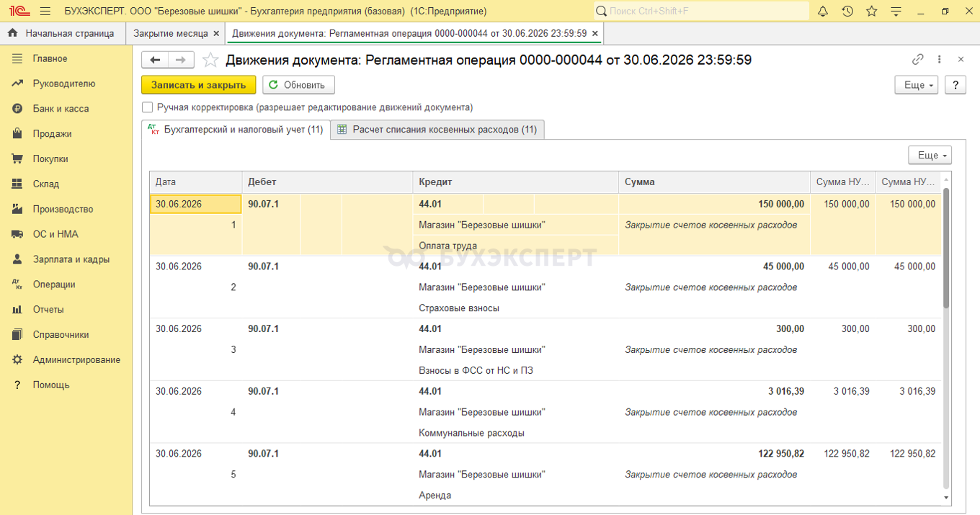The width and height of the screenshot is (980, 515).
Task: Open favorites star in title bar
Action: coord(872,11)
